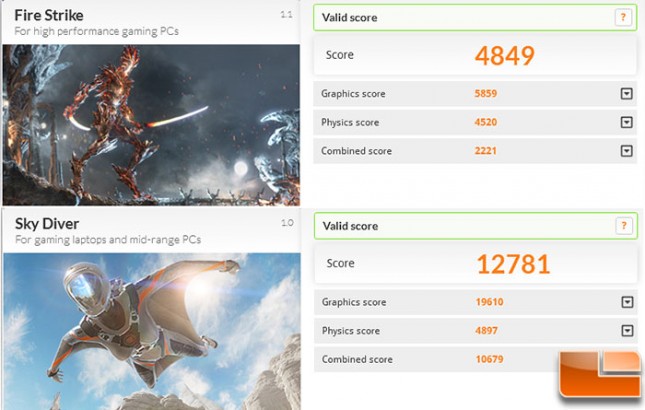Screen dimensions: 645x410
Task: Click the Sky Diver 'Graphics score' label
Action: click(354, 302)
